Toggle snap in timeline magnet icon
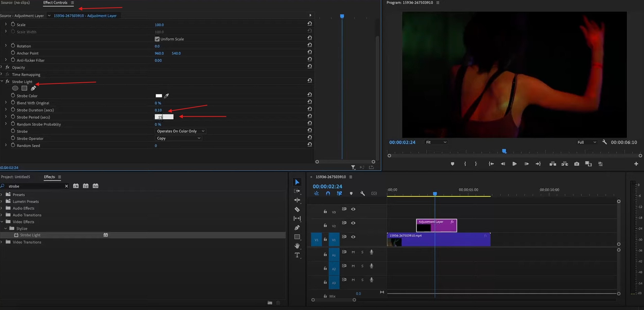Image resolution: width=644 pixels, height=310 pixels. pyautogui.click(x=328, y=193)
